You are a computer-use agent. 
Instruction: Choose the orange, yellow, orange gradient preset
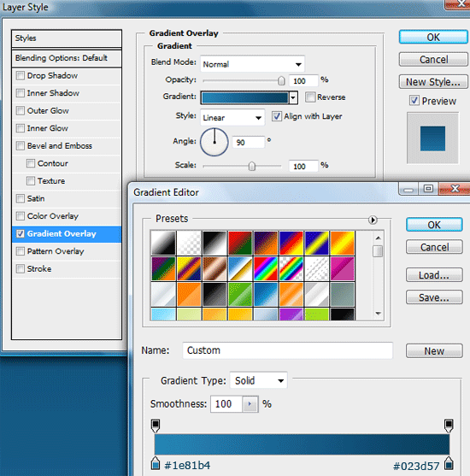click(x=342, y=243)
